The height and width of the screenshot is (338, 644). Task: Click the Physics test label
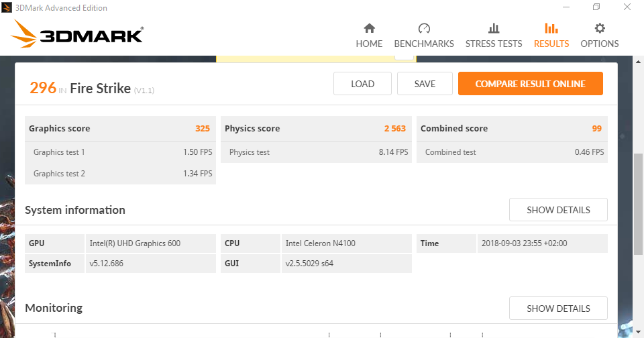250,152
